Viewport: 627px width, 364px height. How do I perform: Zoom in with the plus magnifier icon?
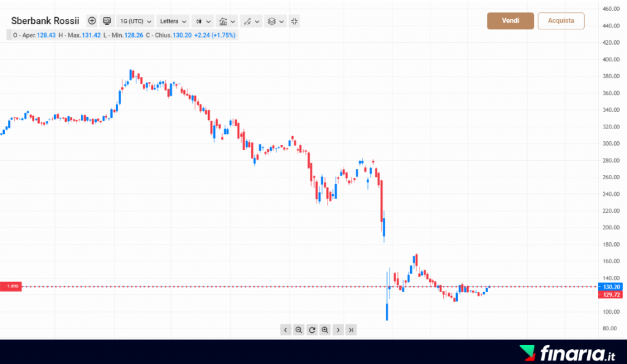pyautogui.click(x=325, y=330)
